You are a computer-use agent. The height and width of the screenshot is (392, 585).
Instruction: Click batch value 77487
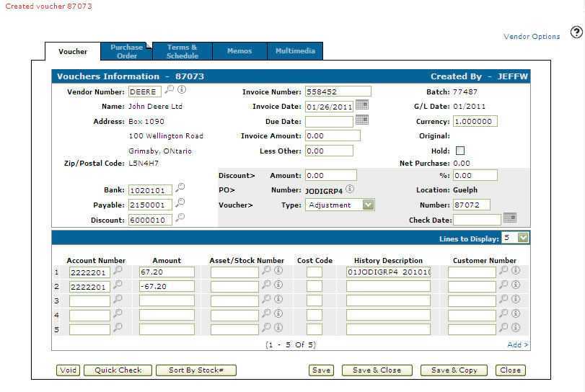tap(465, 92)
